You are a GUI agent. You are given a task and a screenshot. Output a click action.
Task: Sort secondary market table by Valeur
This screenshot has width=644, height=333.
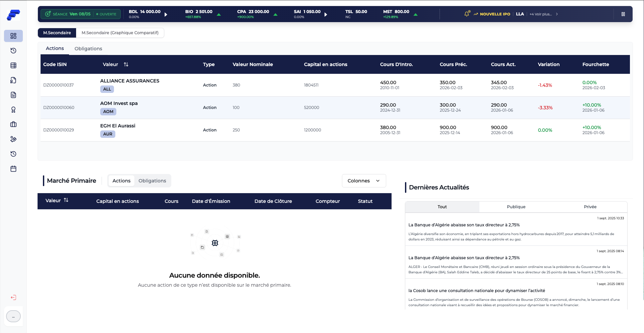point(126,64)
